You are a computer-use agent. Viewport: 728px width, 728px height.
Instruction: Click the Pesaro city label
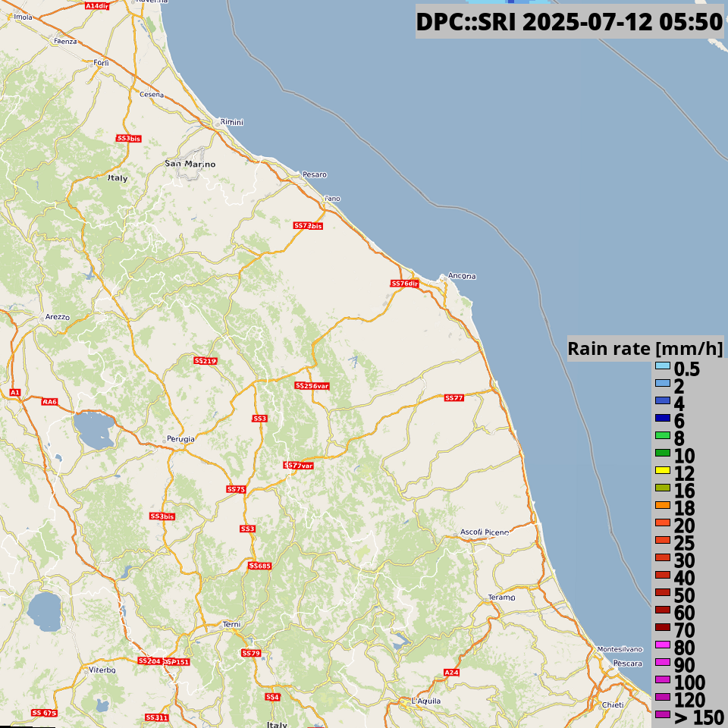tap(314, 174)
